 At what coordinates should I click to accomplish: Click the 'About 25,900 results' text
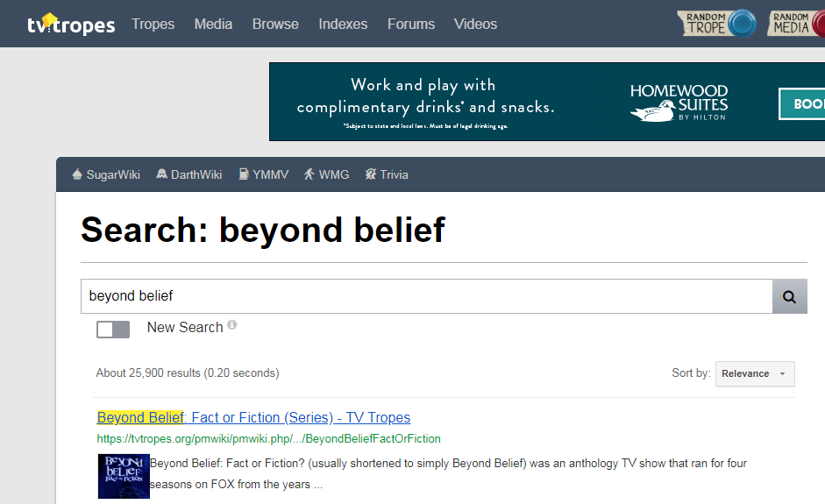[188, 373]
